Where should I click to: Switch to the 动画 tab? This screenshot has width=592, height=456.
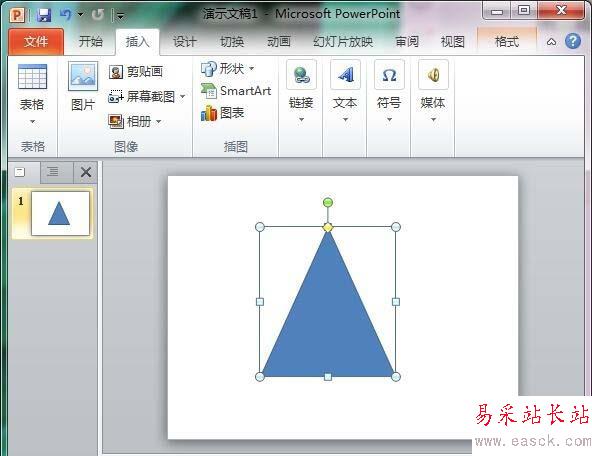click(279, 42)
